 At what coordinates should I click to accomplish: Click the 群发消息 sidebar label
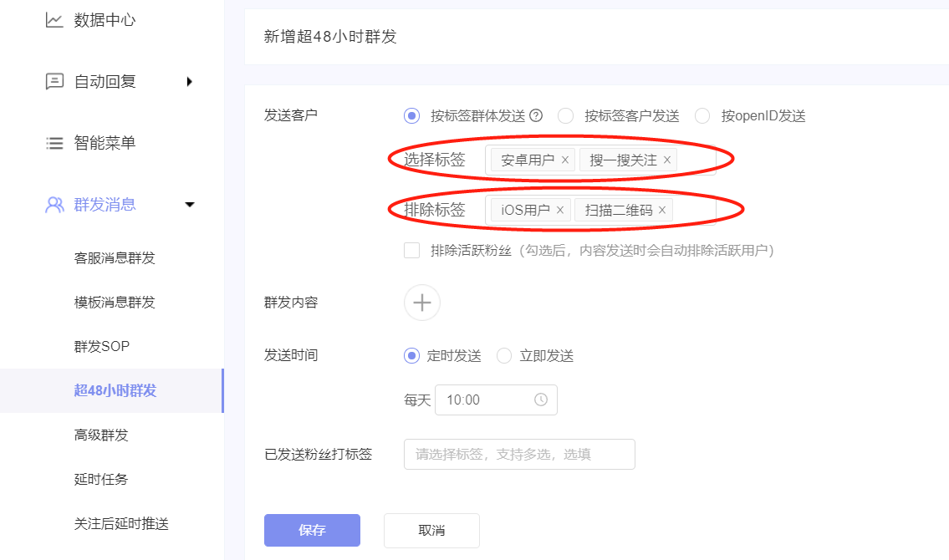pos(105,205)
